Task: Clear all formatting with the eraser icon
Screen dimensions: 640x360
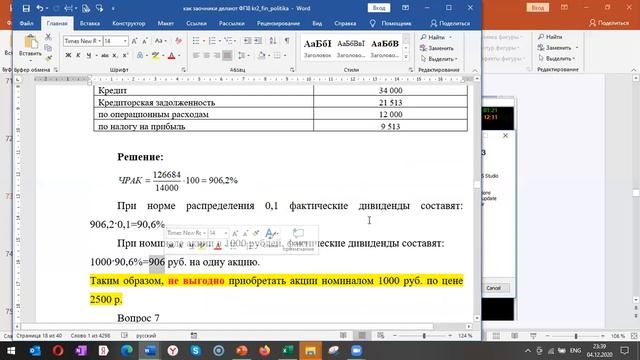Action: [178, 41]
